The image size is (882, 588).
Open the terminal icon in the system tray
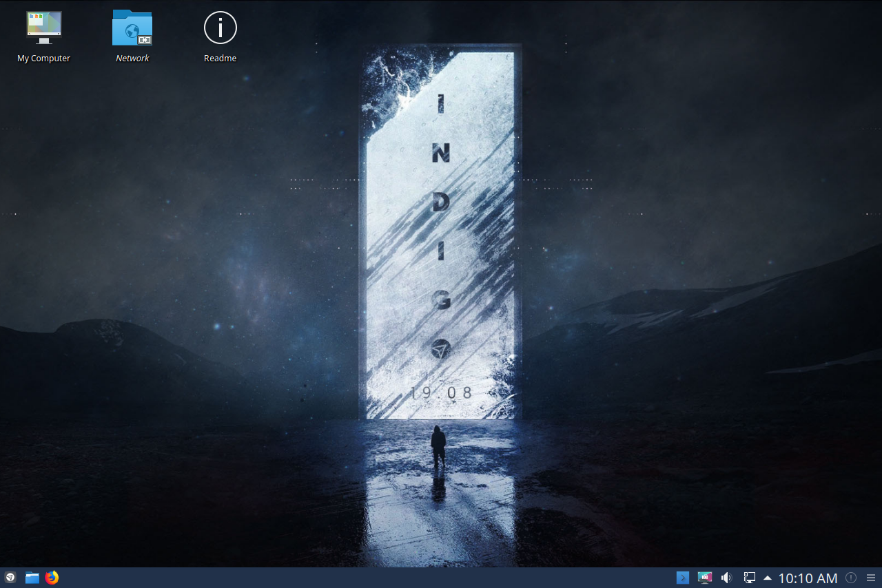pos(682,578)
